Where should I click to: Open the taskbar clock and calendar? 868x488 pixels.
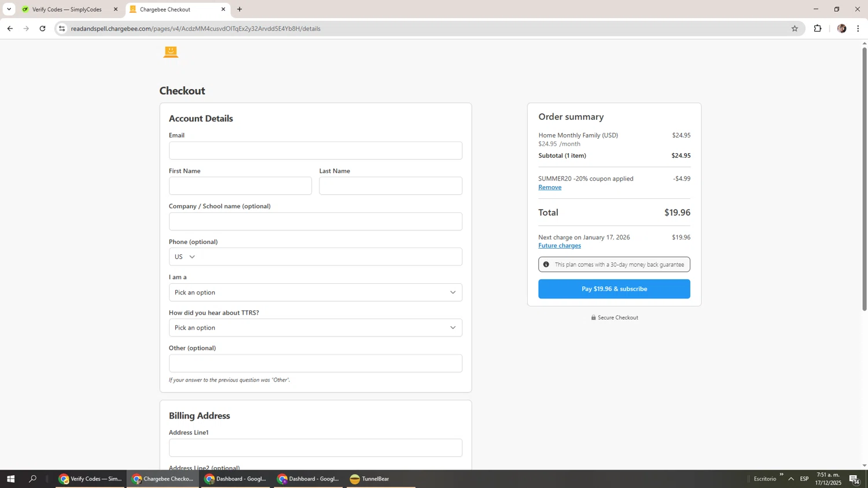[x=827, y=479]
